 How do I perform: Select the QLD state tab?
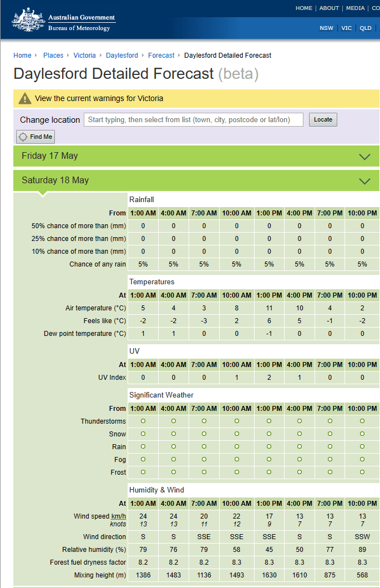pyautogui.click(x=366, y=28)
